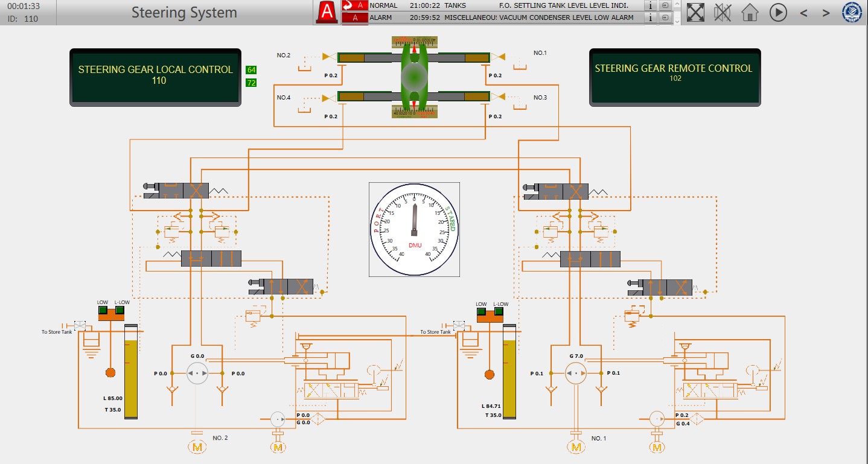This screenshot has height=464, width=868.
Task: Mute alarm sound with crossed speaker icon
Action: tap(723, 12)
